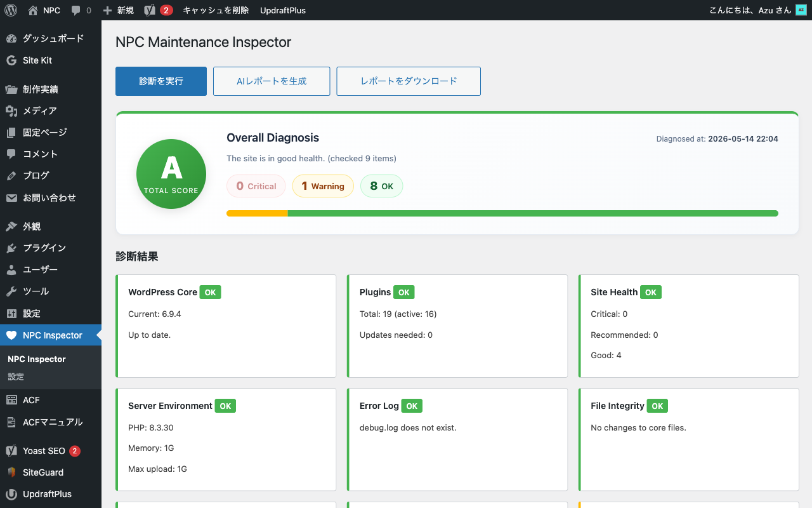The image size is (812, 508).
Task: Open ダッシュボード menu item
Action: pos(51,39)
